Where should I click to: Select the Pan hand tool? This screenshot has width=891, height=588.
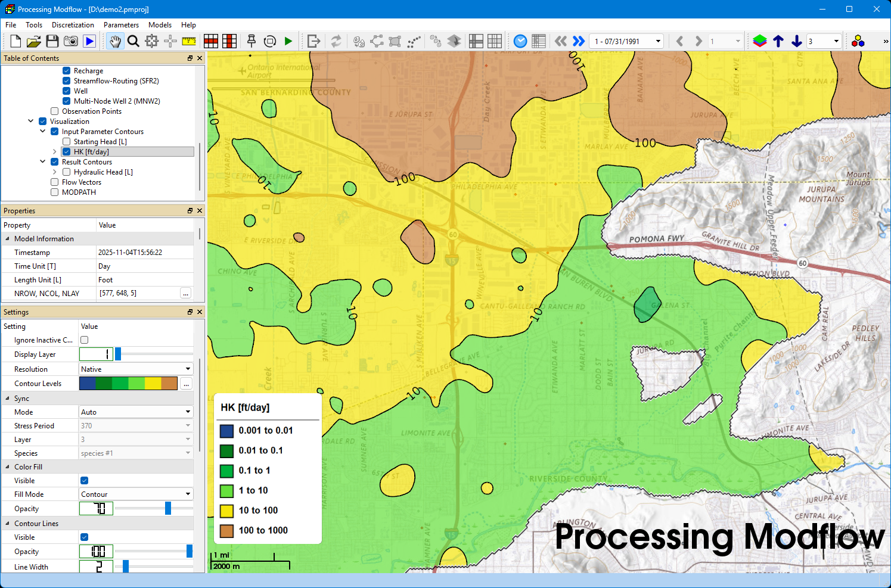point(115,41)
